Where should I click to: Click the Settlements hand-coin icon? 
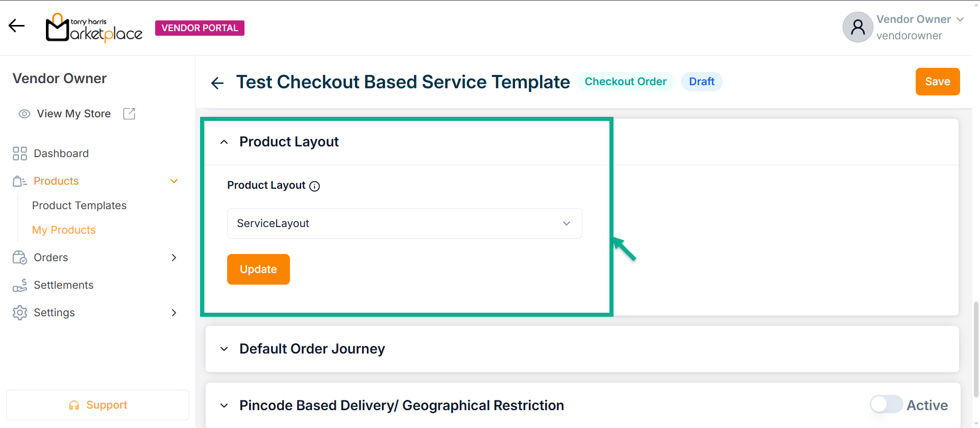click(20, 285)
